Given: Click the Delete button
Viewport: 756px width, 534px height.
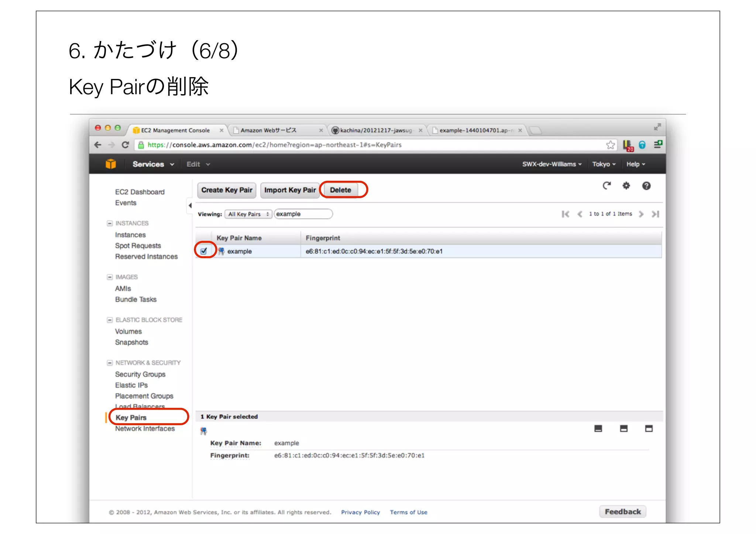Looking at the screenshot, I should 340,190.
